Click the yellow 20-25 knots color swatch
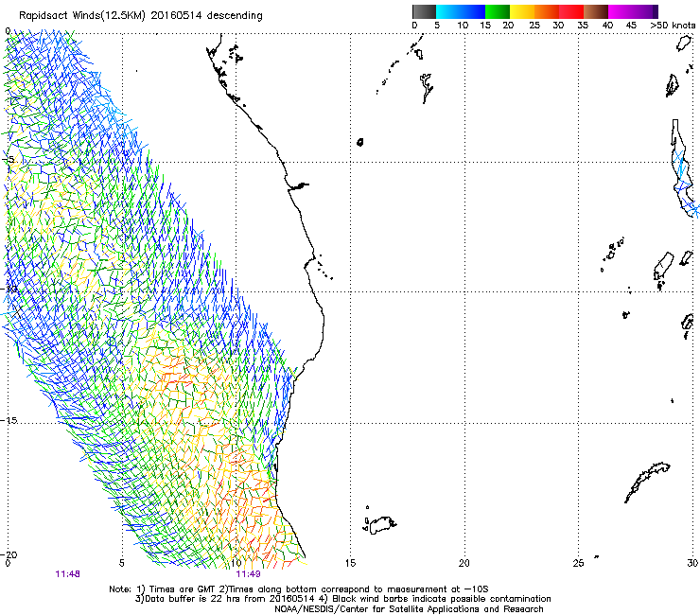The image size is (700, 615). click(522, 11)
